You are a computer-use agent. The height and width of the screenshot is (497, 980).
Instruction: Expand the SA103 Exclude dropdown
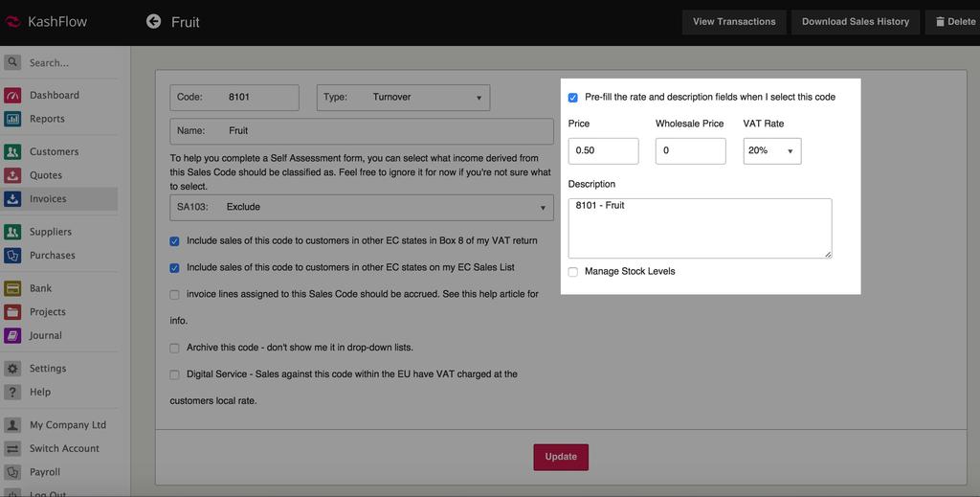(361, 207)
